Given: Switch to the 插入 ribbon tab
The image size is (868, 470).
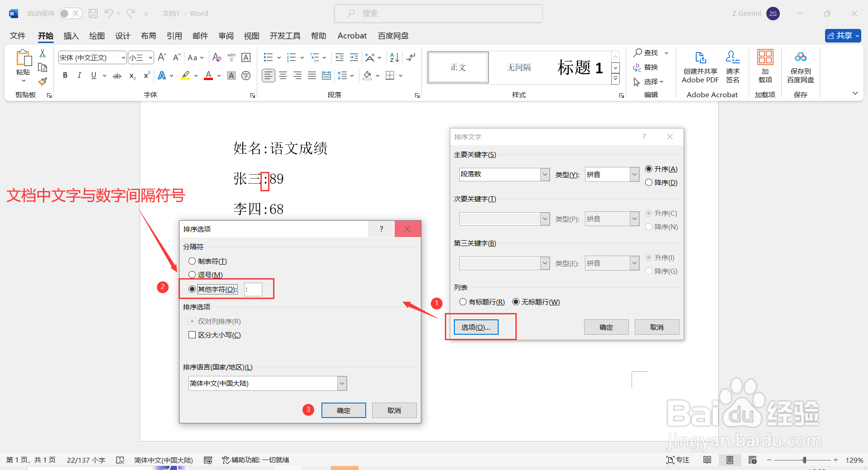Looking at the screenshot, I should 71,36.
